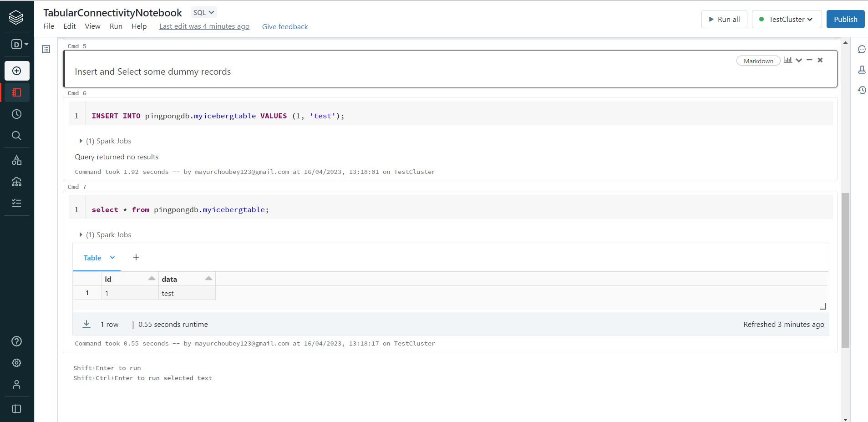This screenshot has height=422, width=868.
Task: Add a new visualization with the plus icon
Action: pos(136,257)
